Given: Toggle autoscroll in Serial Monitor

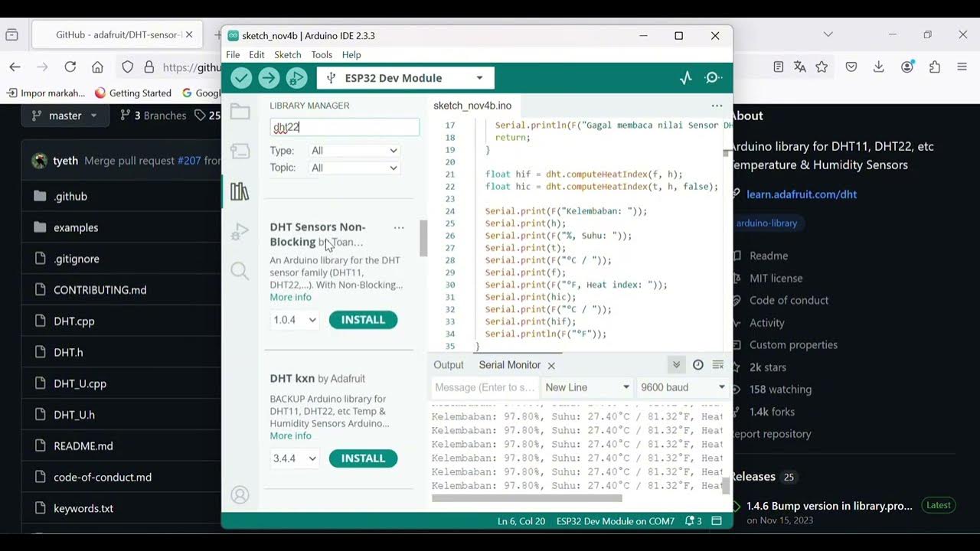Looking at the screenshot, I should [676, 365].
